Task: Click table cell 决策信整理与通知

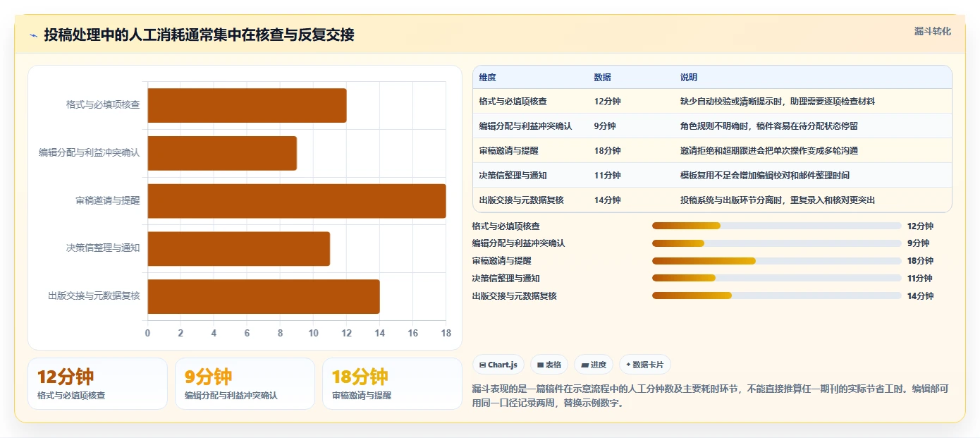Action: point(513,176)
